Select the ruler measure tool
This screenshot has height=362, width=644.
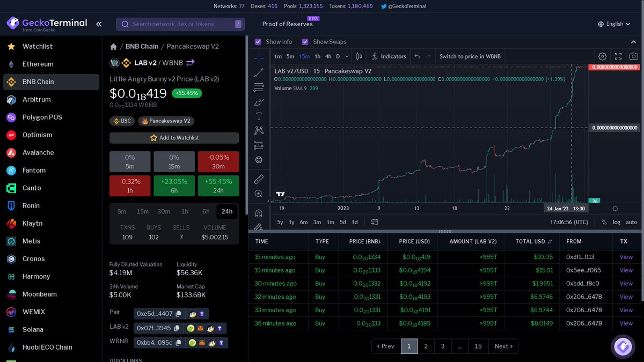(259, 179)
